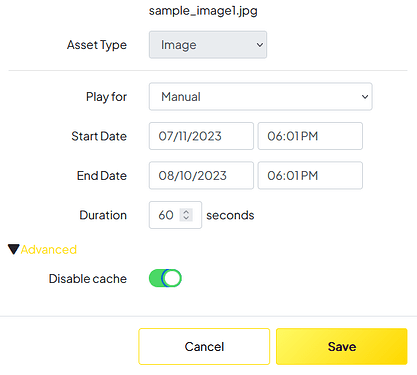
Task: Select the End Date field 08/10/2023
Action: click(201, 175)
